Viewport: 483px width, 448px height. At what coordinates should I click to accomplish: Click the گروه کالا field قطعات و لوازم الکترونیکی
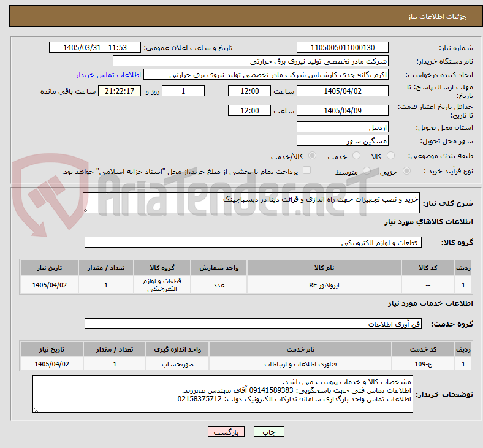click(253, 242)
